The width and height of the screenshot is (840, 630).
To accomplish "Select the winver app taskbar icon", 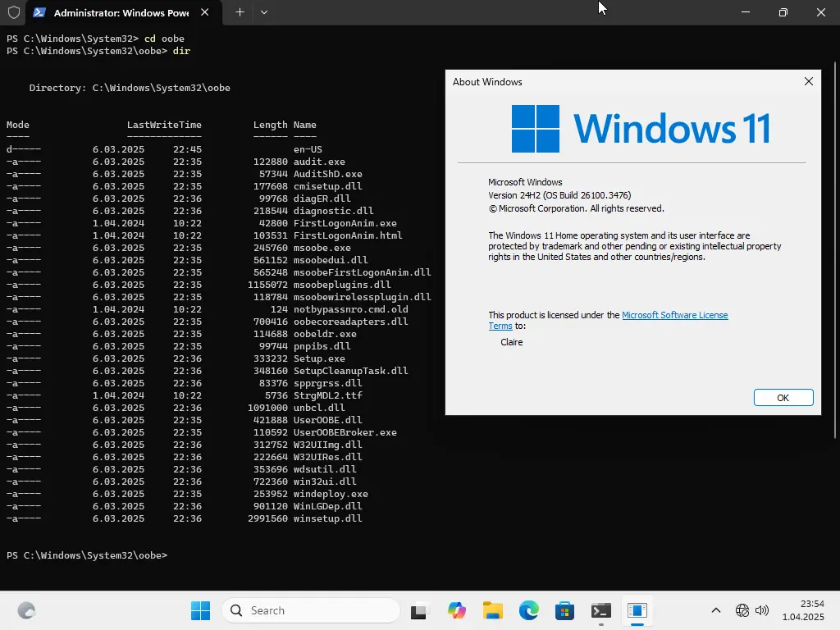I will (x=637, y=610).
